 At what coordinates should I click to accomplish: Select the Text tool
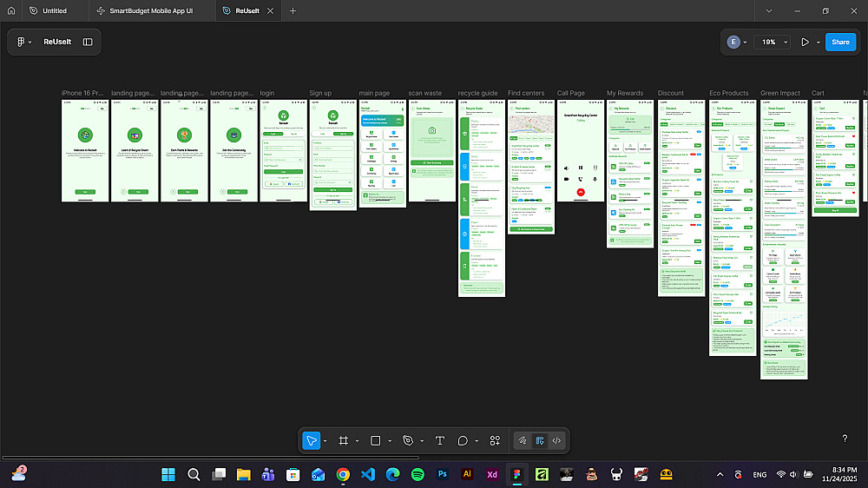click(x=439, y=440)
